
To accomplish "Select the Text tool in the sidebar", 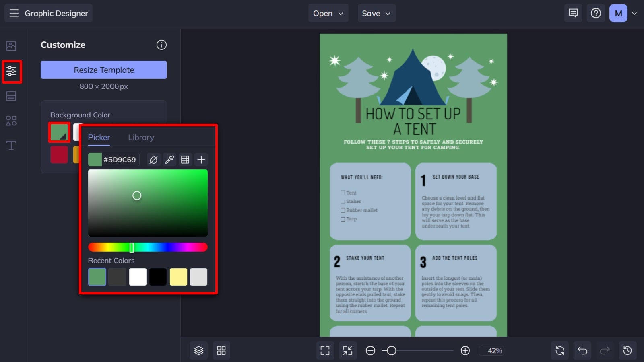I will pyautogui.click(x=11, y=146).
